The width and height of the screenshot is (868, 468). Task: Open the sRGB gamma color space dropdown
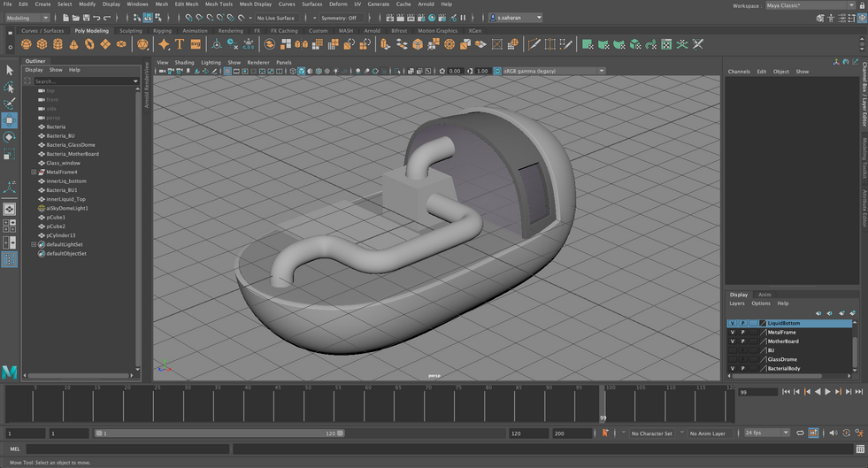click(x=553, y=71)
